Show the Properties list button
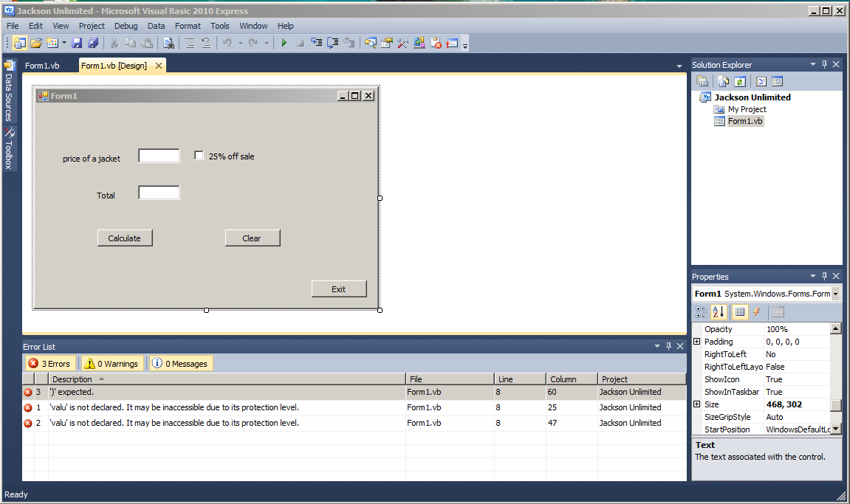This screenshot has width=850, height=504. click(740, 312)
